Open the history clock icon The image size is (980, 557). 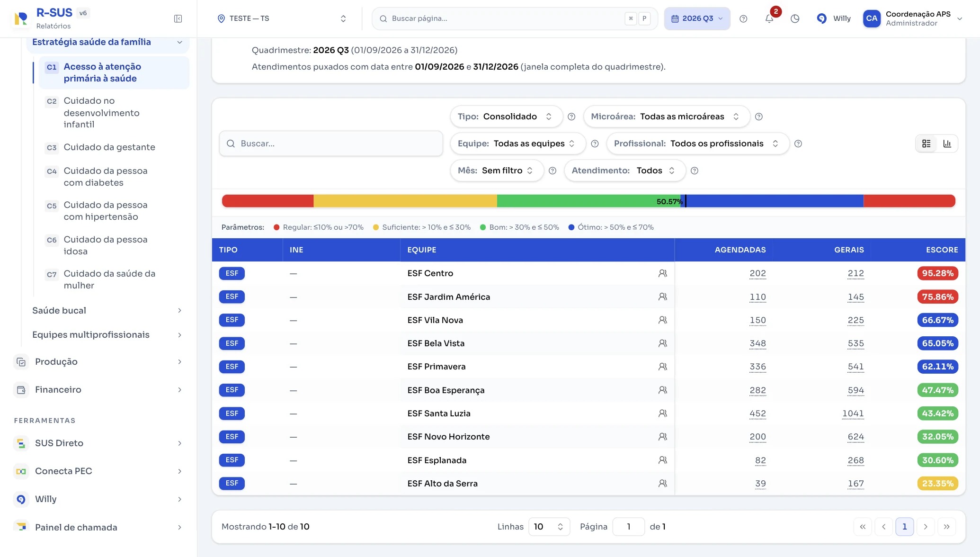(x=795, y=18)
